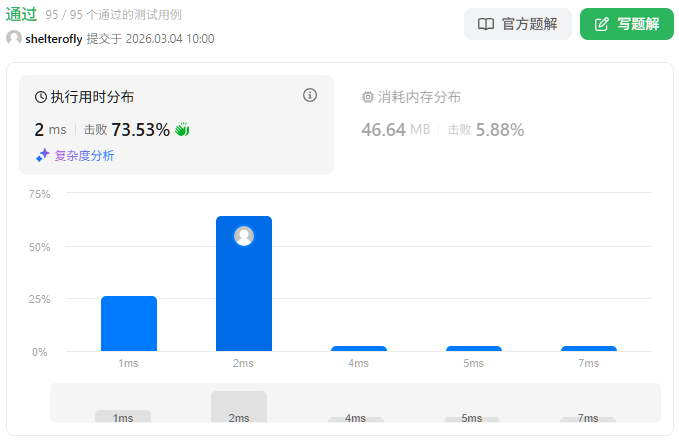The height and width of the screenshot is (441, 679).
Task: Select the 1ms bar in the chart
Action: (129, 323)
